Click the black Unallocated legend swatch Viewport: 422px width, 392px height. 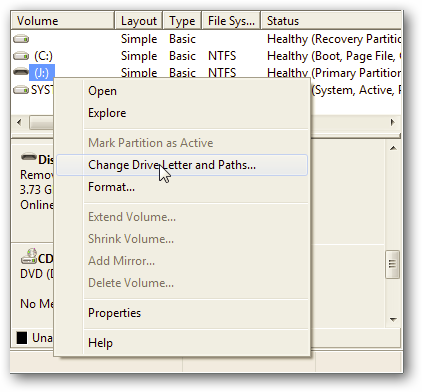coord(22,338)
